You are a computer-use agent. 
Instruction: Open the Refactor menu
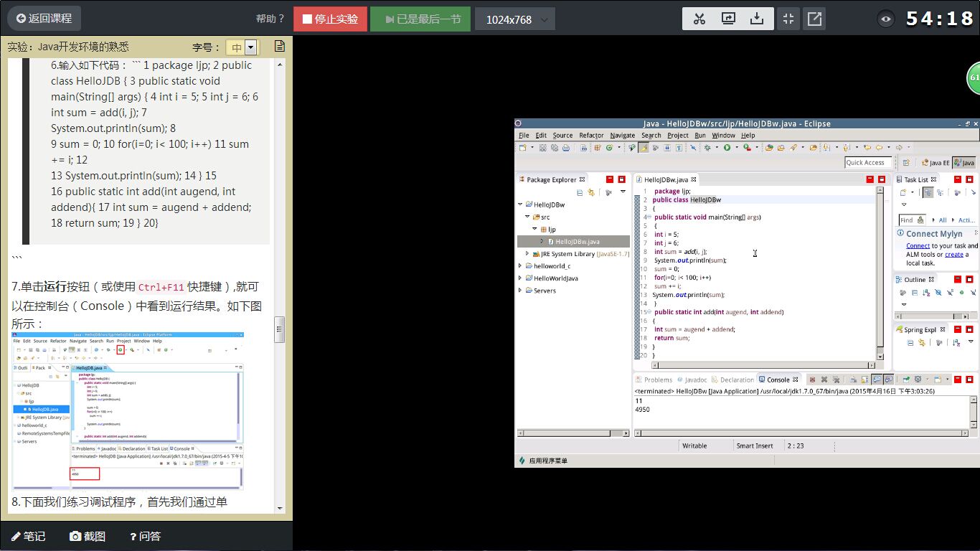coord(591,135)
